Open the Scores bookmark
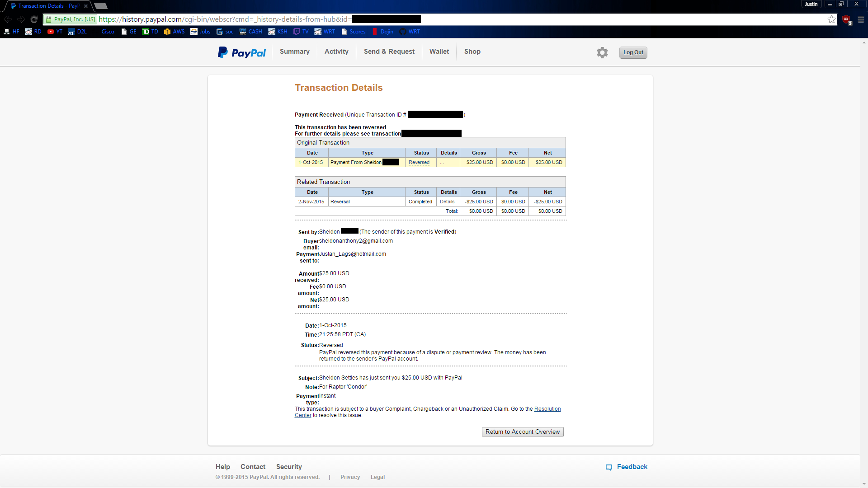Viewport: 868px width, 488px height. coord(353,32)
